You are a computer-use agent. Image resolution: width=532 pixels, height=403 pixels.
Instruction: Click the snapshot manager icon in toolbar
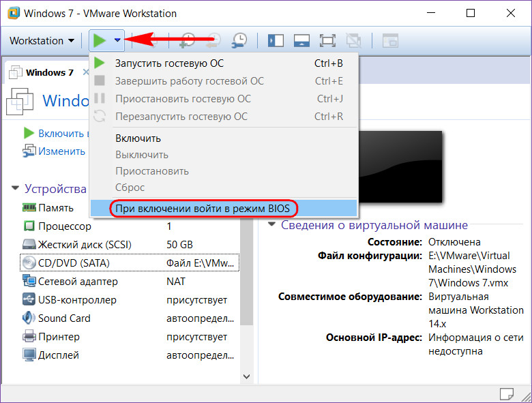coord(239,40)
